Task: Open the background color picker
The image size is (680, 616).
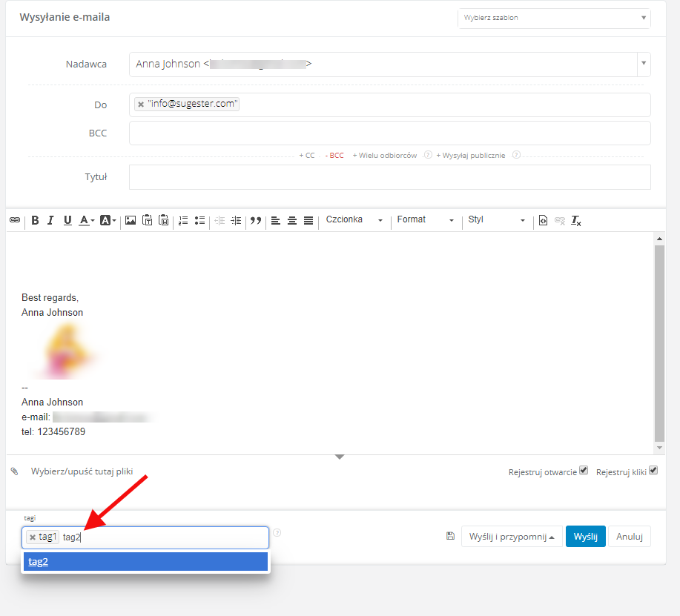Action: [x=108, y=220]
